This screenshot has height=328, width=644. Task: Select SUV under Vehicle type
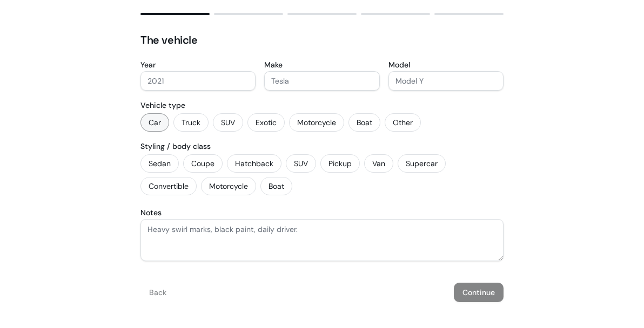228,122
